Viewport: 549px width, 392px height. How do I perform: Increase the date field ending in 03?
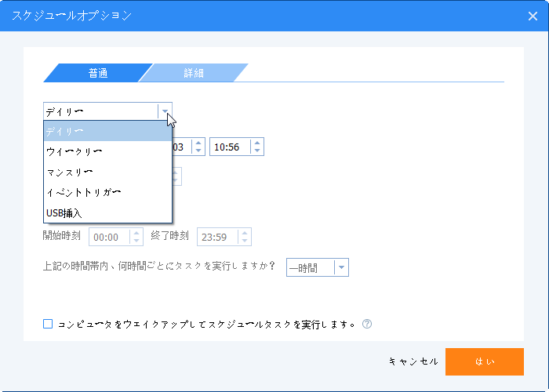coord(198,143)
